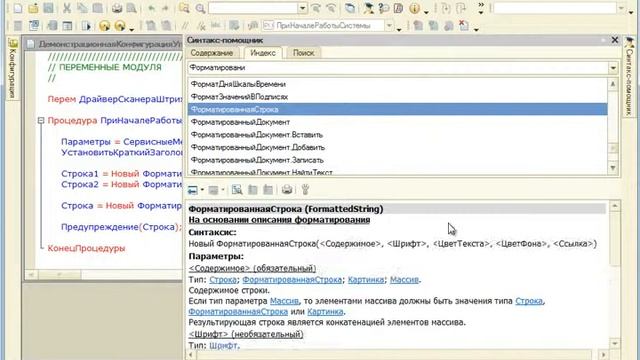Click the Help question mark icon
Viewport: 640px width, 360px height.
(x=383, y=7)
